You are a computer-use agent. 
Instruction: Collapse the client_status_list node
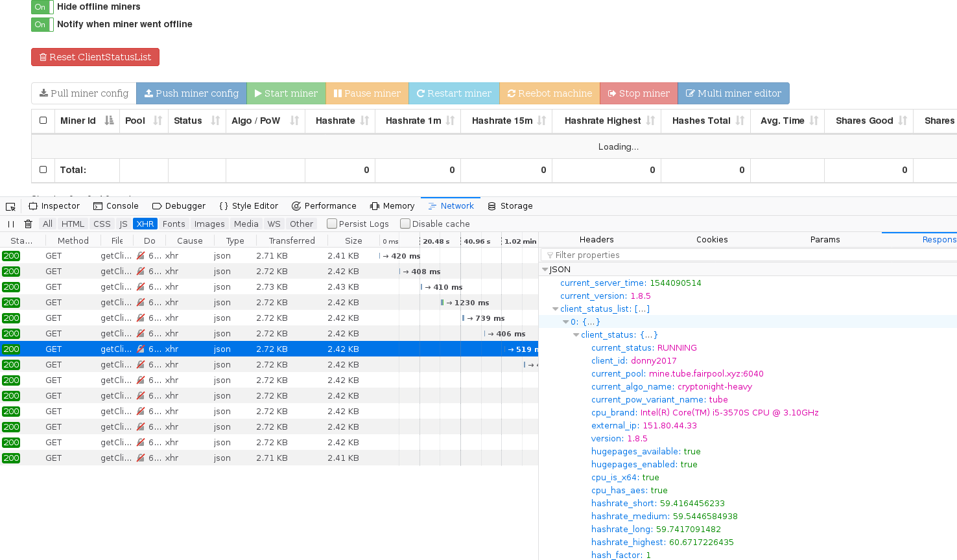click(556, 309)
